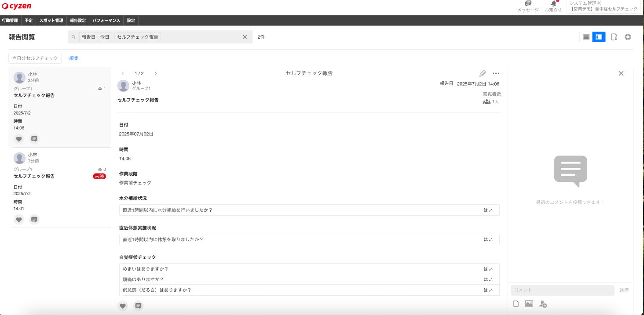Select the 小林 7分前 unread report card
644x315 pixels.
[x=60, y=188]
